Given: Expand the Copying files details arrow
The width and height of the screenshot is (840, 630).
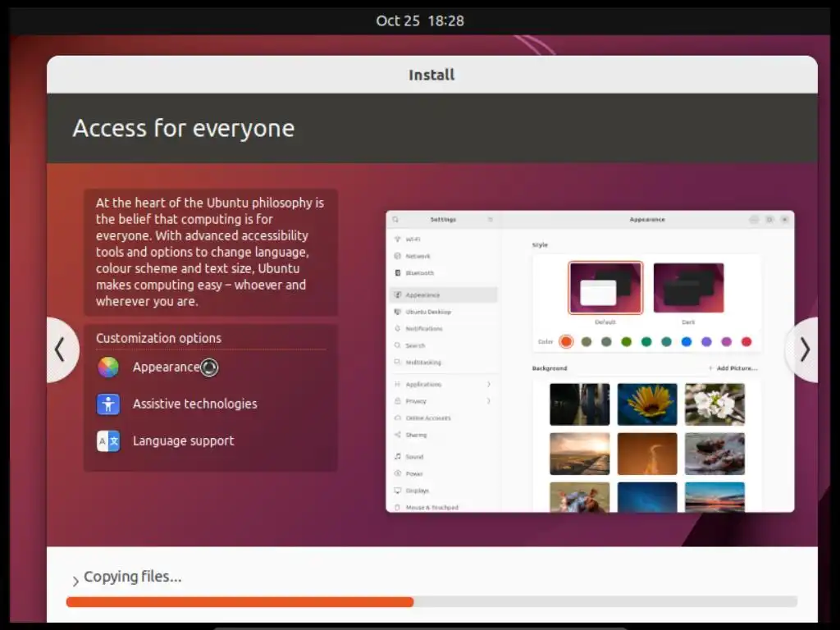Looking at the screenshot, I should coord(75,580).
